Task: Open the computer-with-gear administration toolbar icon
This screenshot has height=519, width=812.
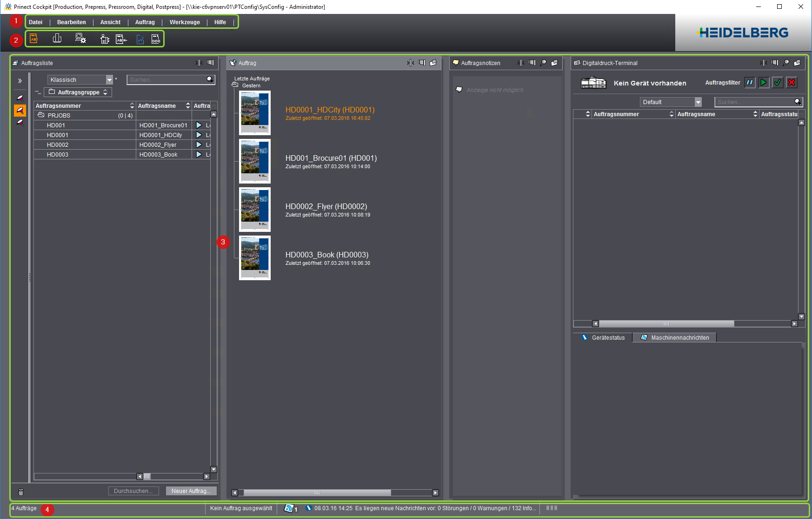Action: click(80, 39)
